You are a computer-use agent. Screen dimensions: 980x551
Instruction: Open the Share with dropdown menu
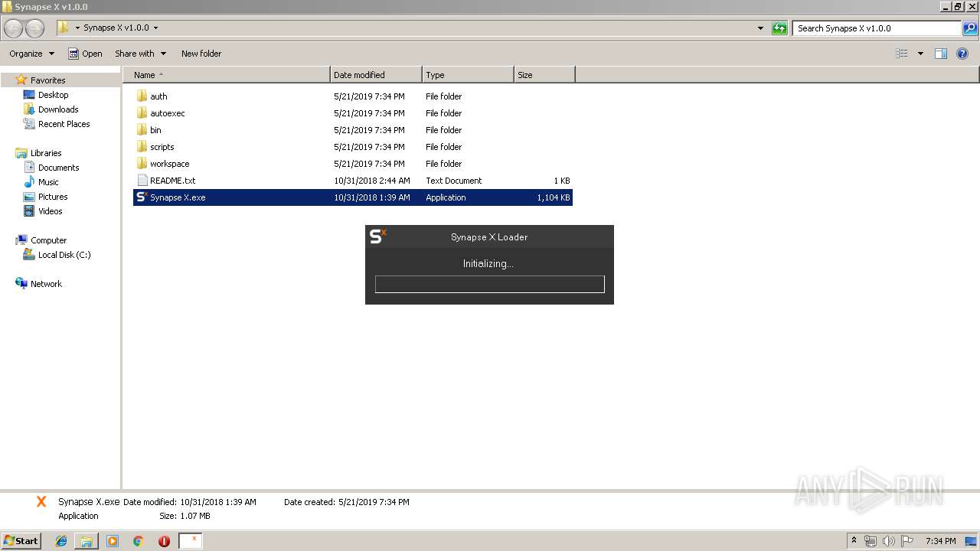coord(141,54)
